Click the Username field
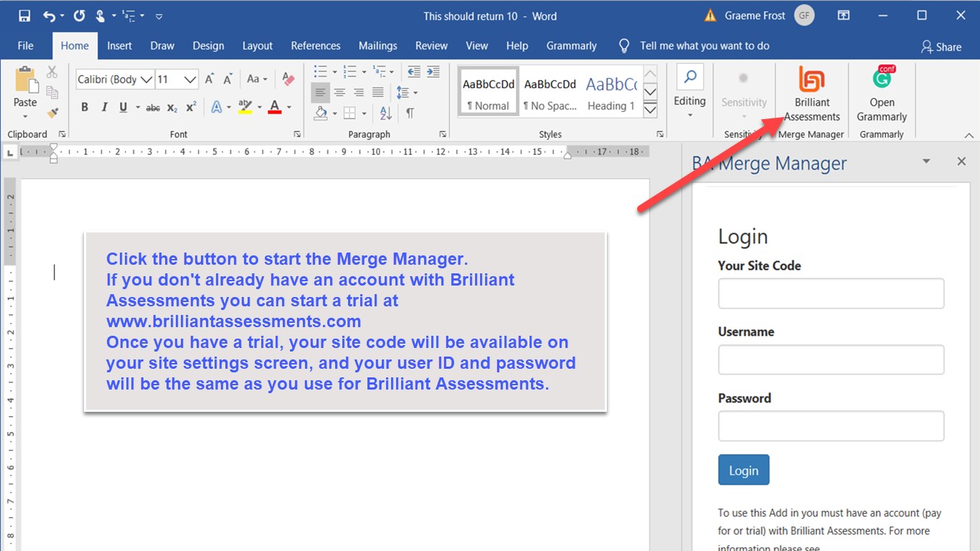Viewport: 980px width, 551px height. [x=831, y=360]
